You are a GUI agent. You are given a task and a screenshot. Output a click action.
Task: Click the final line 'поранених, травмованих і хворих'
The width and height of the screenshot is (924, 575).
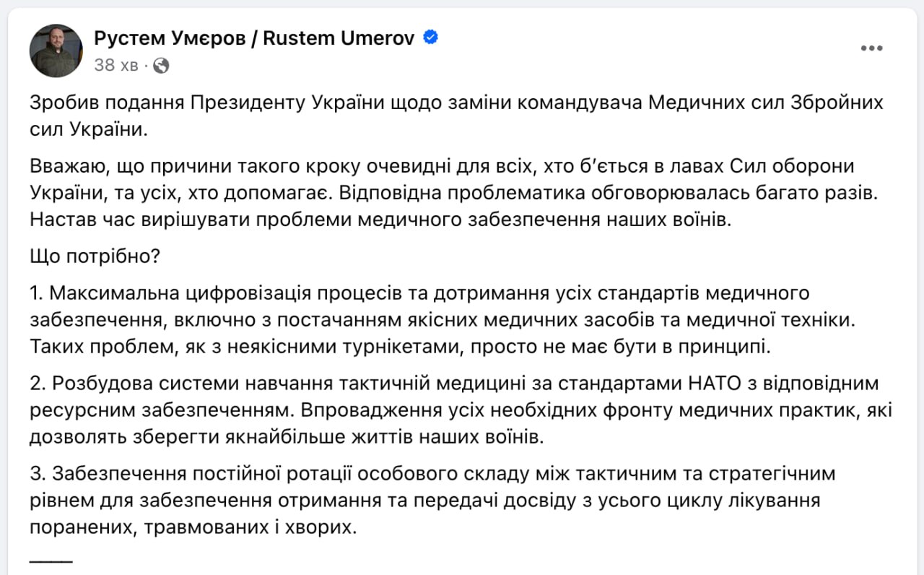(193, 527)
